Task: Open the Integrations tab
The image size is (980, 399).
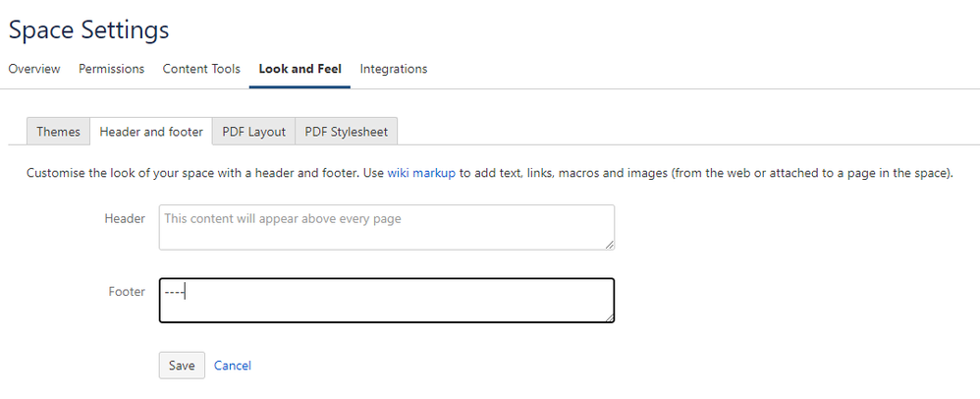Action: pyautogui.click(x=394, y=69)
